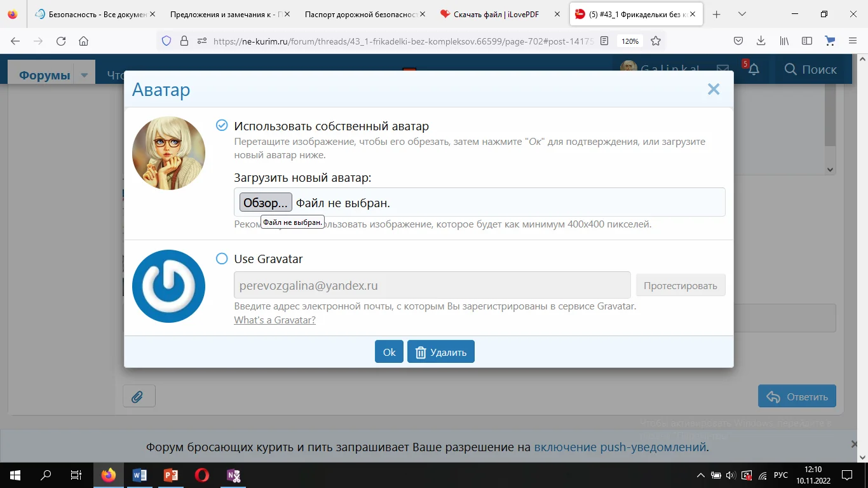Switch to PowerPoint from taskbar
Screen dimensions: 868x488
pyautogui.click(x=170, y=475)
